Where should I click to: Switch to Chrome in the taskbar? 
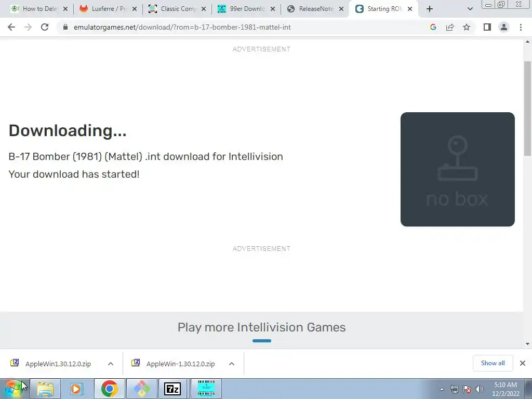pyautogui.click(x=109, y=389)
